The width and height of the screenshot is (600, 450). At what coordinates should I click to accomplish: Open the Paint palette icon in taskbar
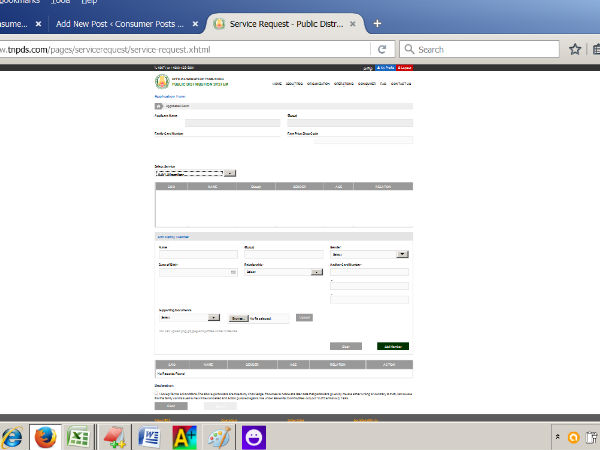(218, 436)
